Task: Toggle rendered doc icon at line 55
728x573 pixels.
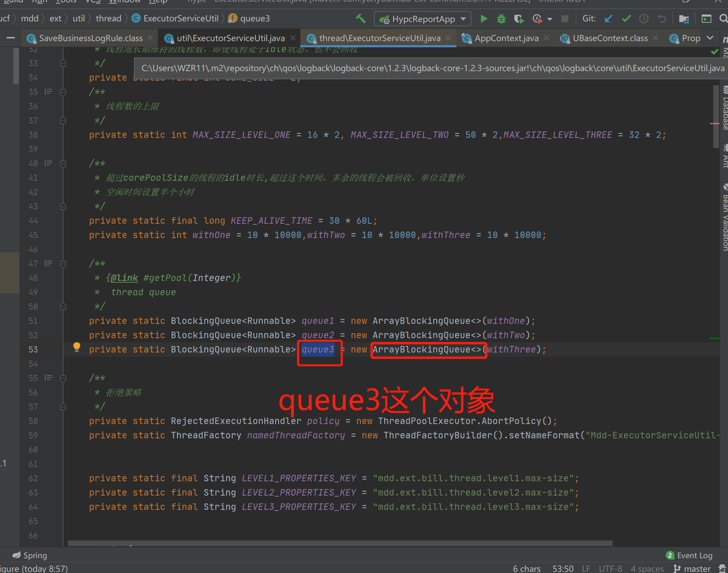Action: click(49, 378)
